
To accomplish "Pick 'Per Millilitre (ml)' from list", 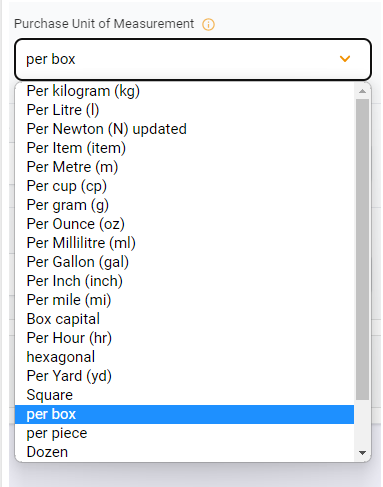I will click(184, 243).
